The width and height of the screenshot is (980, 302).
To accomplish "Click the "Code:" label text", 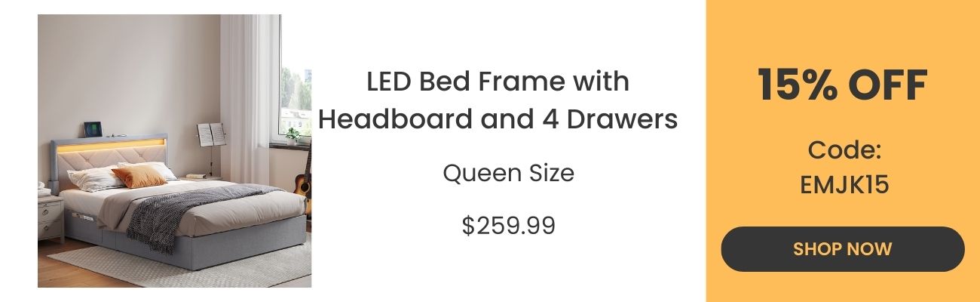I will point(844,150).
